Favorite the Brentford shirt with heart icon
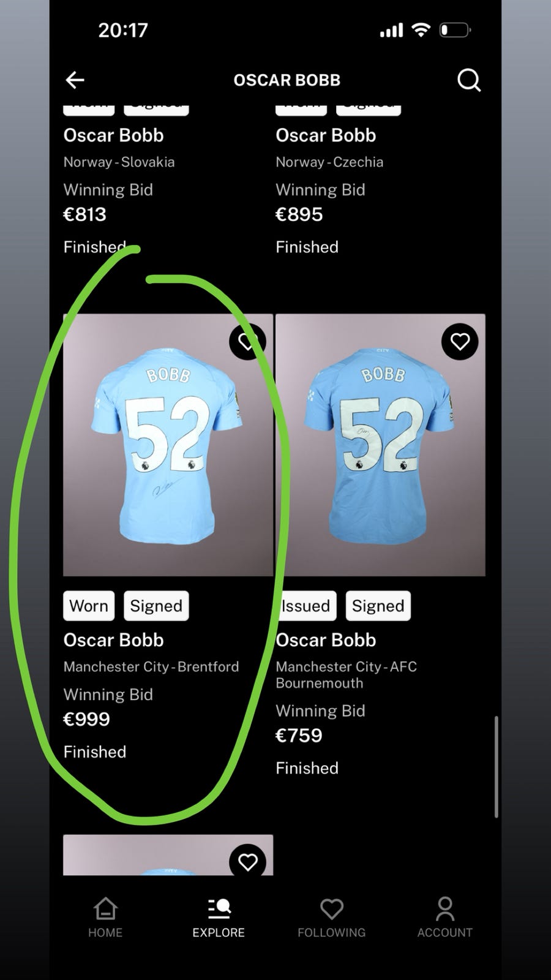The height and width of the screenshot is (980, 551). pyautogui.click(x=247, y=341)
